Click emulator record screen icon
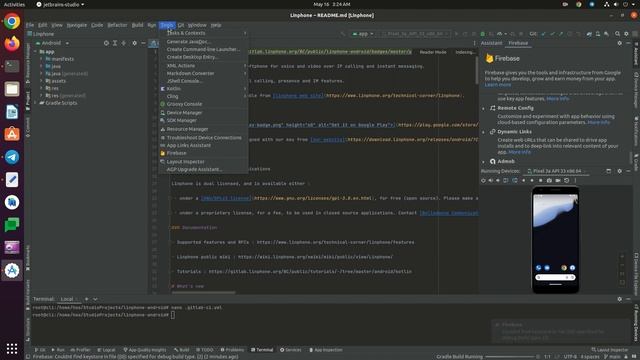This screenshot has width=640, height=360. [x=558, y=180]
